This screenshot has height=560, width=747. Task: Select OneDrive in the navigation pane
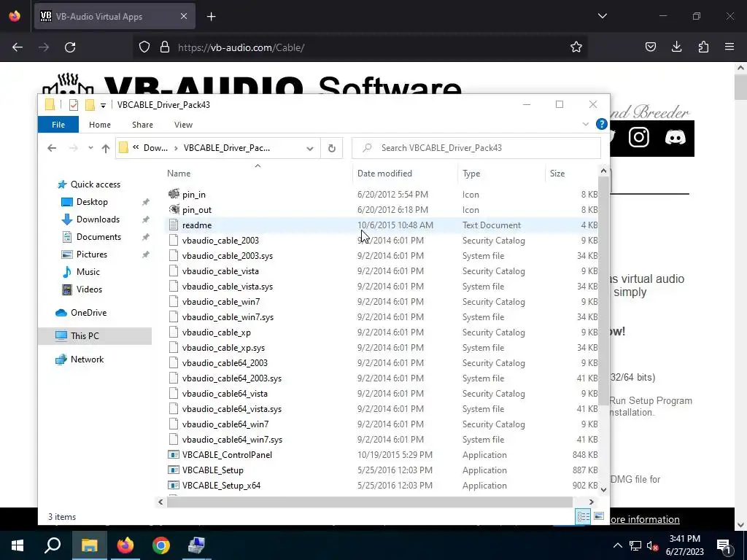pyautogui.click(x=88, y=313)
